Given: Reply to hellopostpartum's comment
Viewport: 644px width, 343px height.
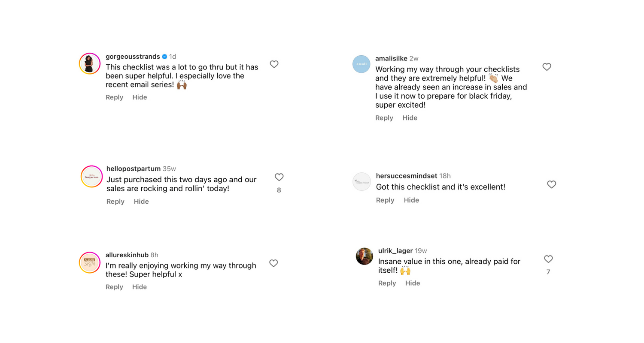Looking at the screenshot, I should (x=115, y=202).
